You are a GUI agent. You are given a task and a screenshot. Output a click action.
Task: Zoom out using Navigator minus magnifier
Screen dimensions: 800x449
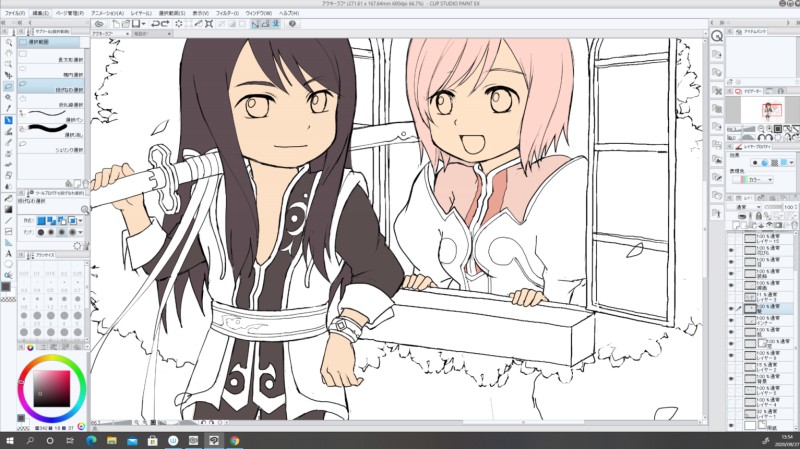pos(761,129)
